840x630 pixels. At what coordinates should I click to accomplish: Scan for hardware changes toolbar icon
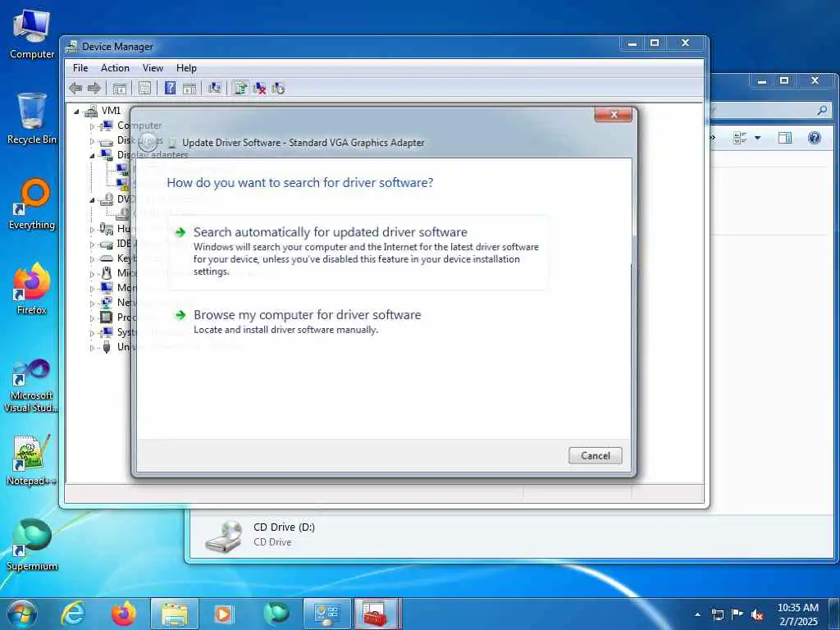pyautogui.click(x=215, y=88)
